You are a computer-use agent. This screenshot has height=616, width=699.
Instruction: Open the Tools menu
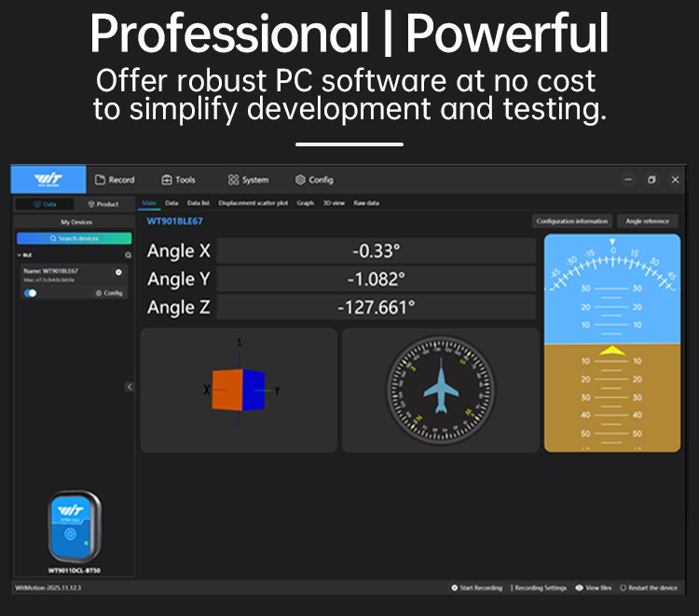pos(178,180)
